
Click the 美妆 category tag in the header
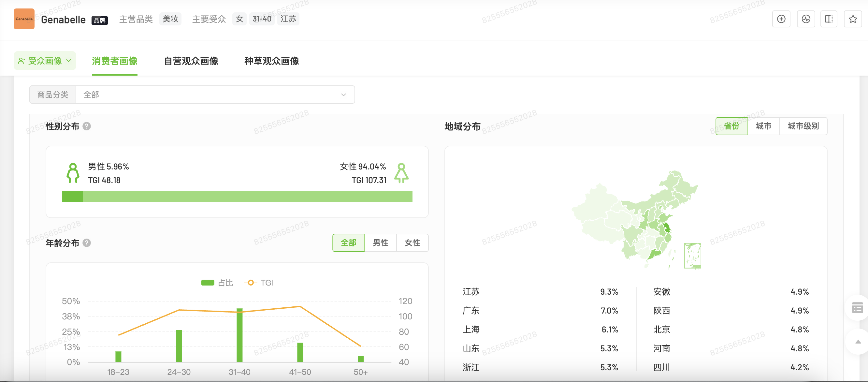[170, 19]
